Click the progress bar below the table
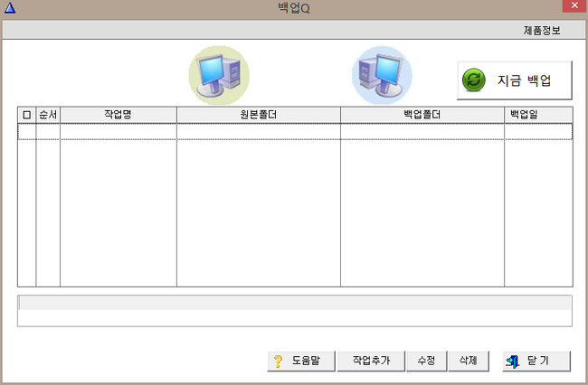The height and width of the screenshot is (385, 588). pyautogui.click(x=295, y=303)
